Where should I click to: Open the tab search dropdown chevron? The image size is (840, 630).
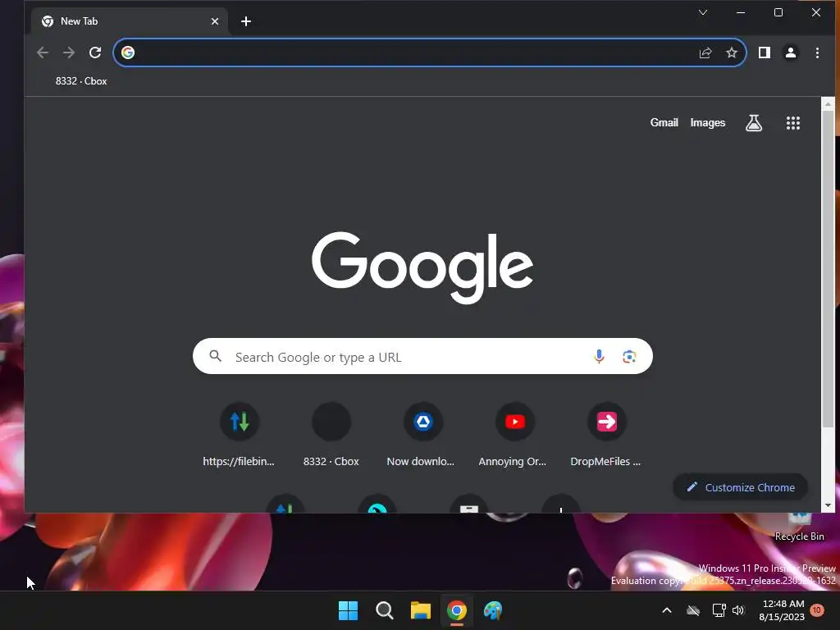point(703,12)
